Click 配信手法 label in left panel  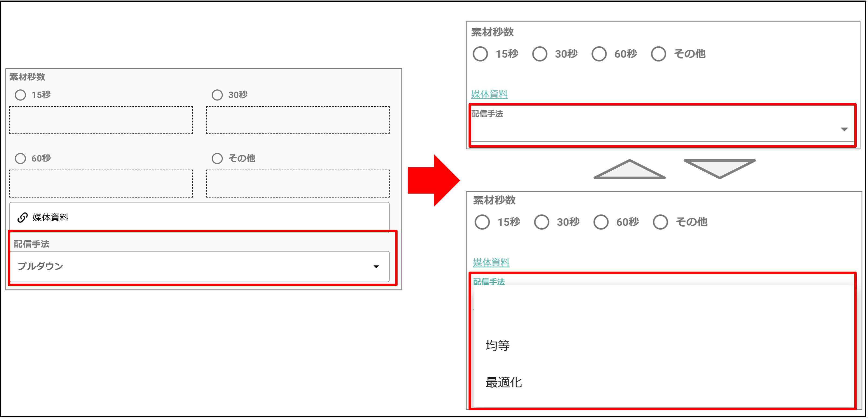point(32,244)
